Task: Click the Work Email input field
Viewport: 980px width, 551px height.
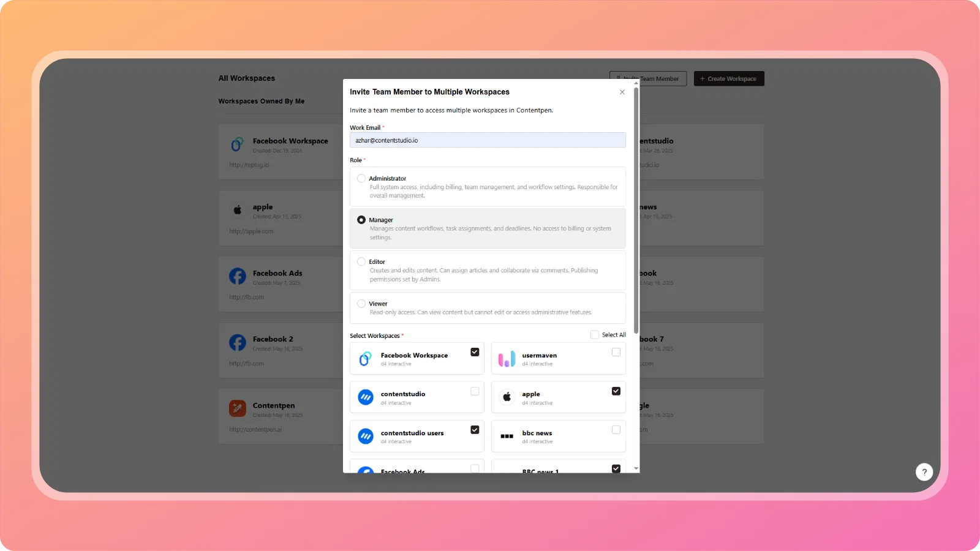Action: tap(488, 140)
